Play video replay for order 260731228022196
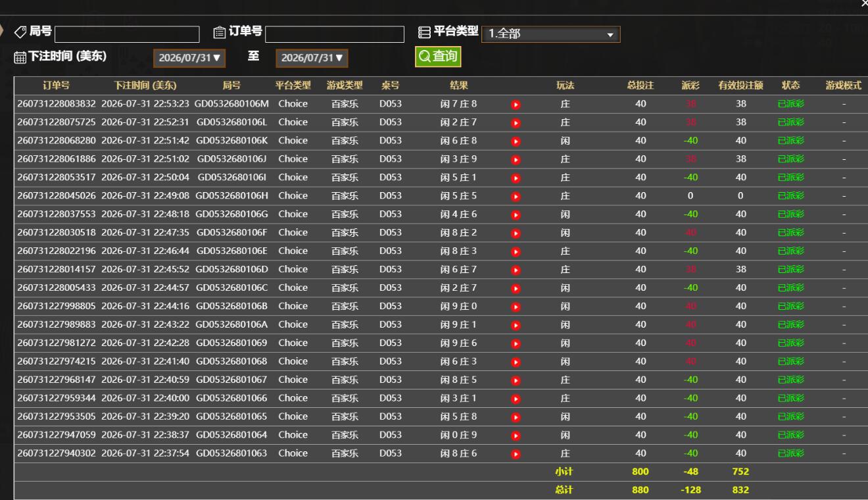This screenshot has height=500, width=868. pos(516,251)
